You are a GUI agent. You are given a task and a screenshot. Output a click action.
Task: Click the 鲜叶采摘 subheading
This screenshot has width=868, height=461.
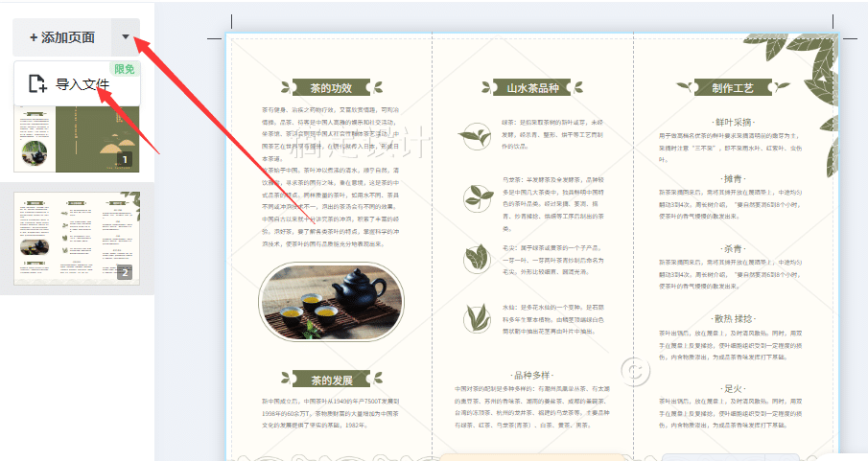[x=733, y=122]
